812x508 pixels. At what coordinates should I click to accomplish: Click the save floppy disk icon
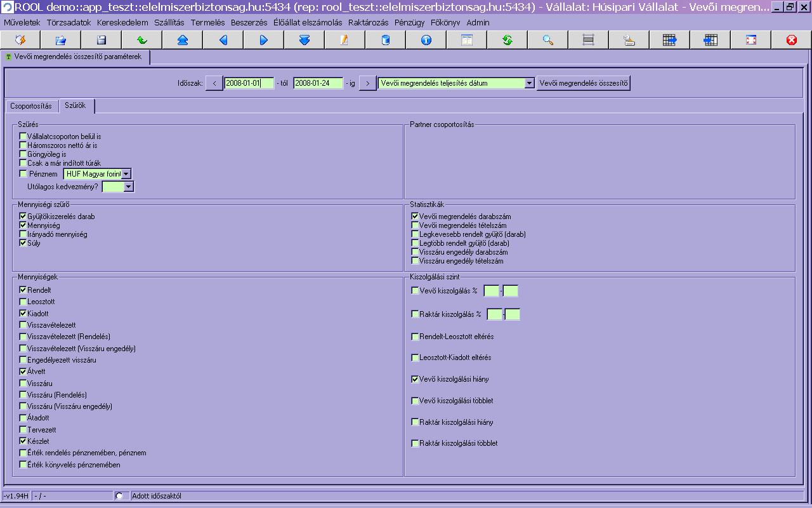(x=101, y=40)
